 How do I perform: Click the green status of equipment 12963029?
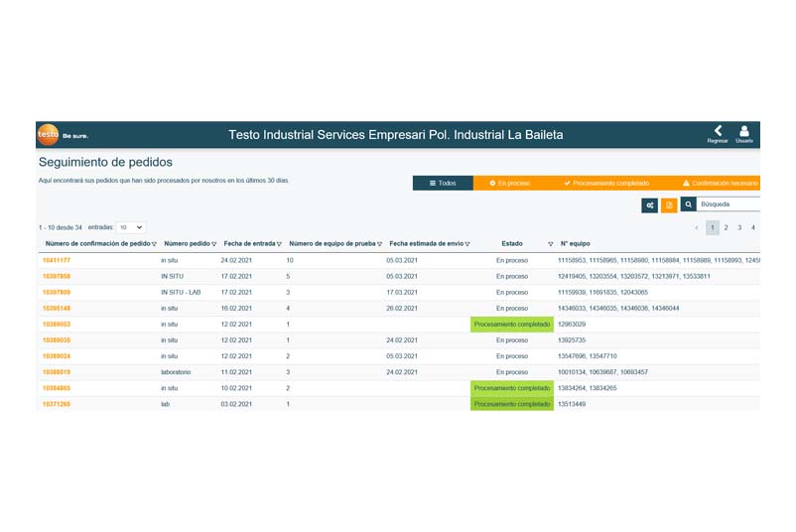point(512,325)
